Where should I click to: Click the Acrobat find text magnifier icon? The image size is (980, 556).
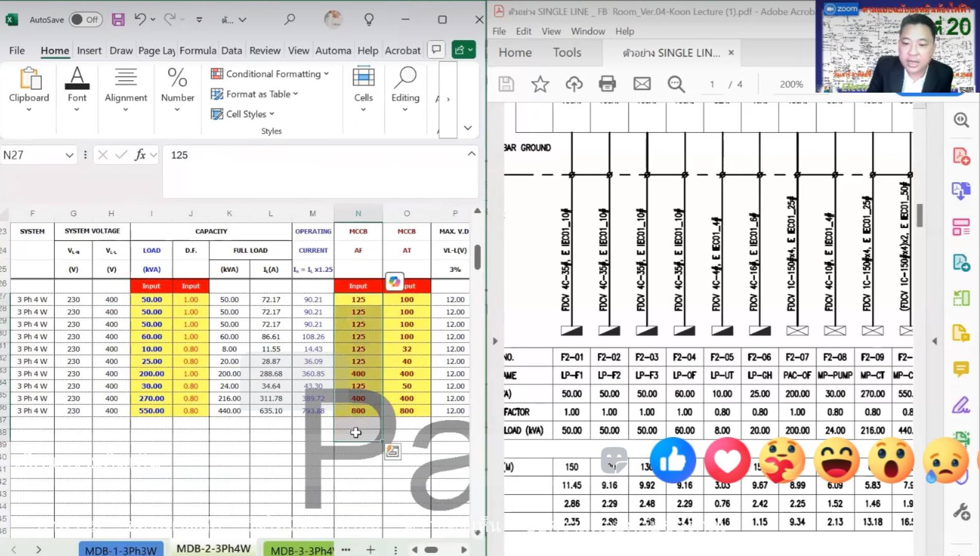pos(676,83)
